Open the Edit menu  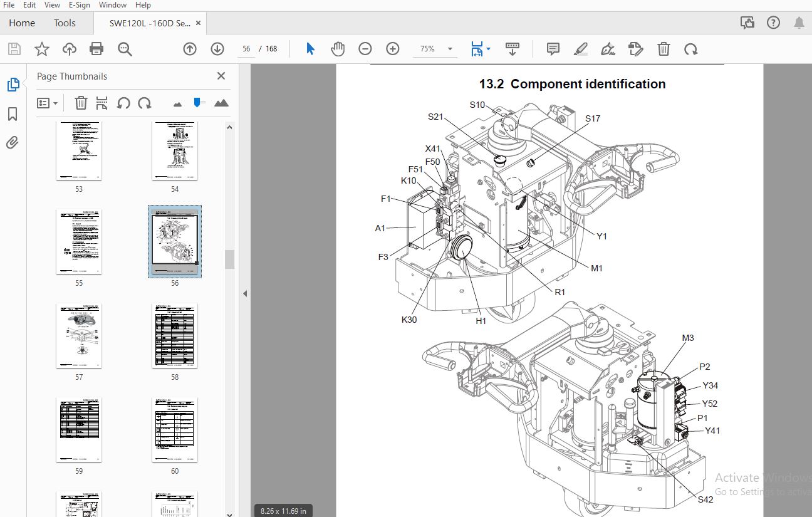point(29,5)
